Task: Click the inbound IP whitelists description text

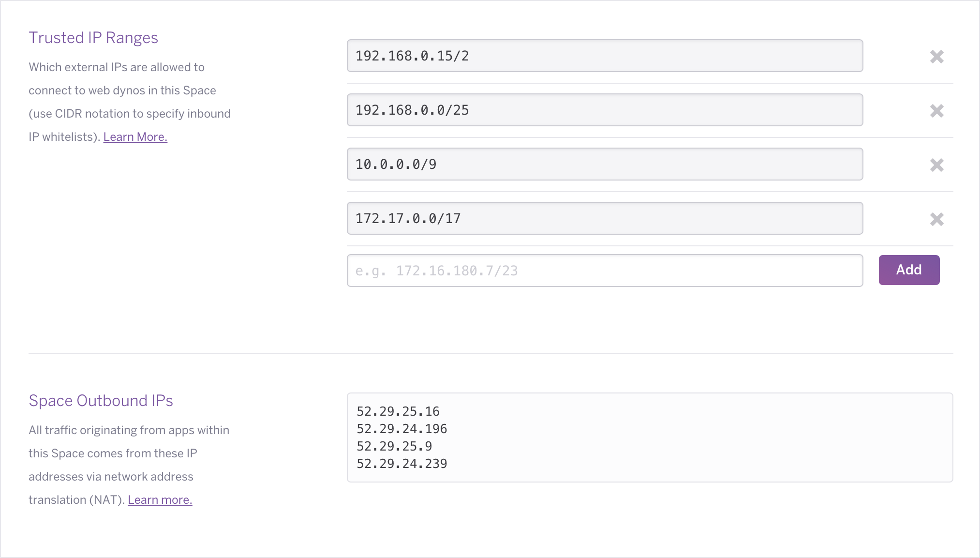Action: pyautogui.click(x=130, y=113)
